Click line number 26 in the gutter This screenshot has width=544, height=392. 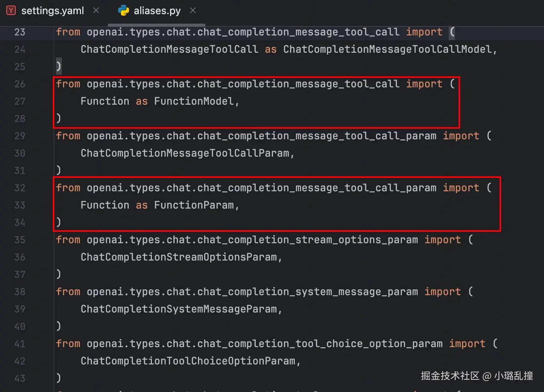(20, 84)
